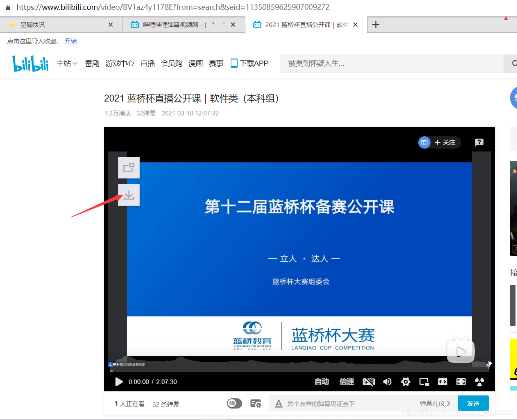Click the 发送 button

[473, 403]
